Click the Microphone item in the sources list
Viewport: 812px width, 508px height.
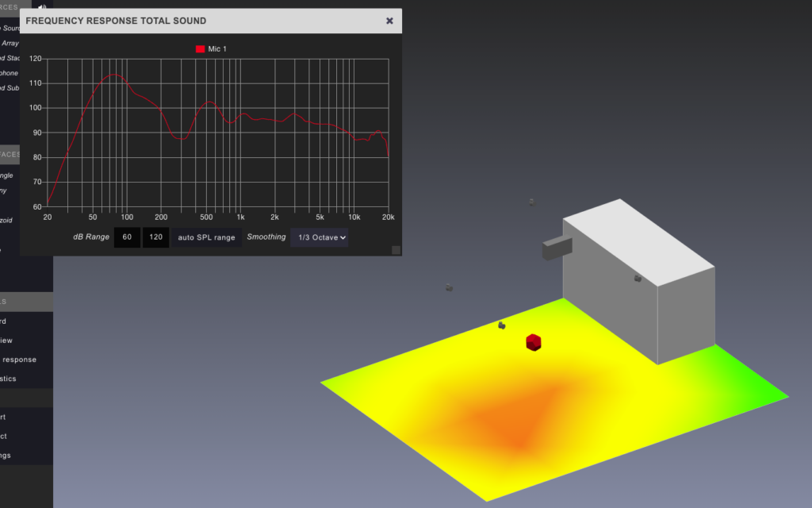[9, 73]
